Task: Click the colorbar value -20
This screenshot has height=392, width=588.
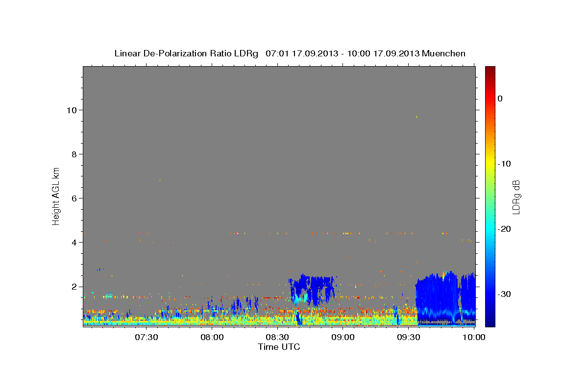Action: point(504,229)
